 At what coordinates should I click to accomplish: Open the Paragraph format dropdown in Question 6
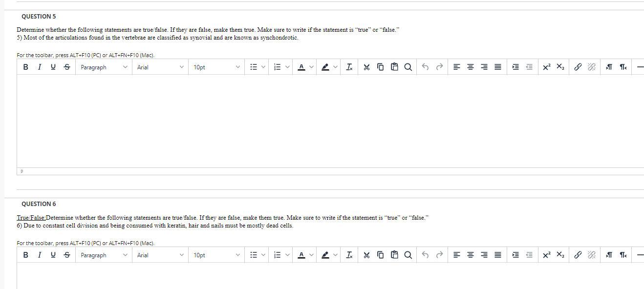point(104,255)
